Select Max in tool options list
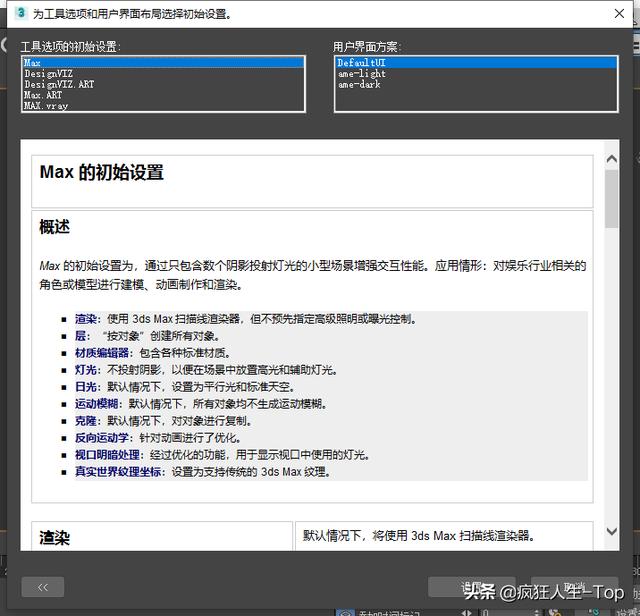Image resolution: width=640 pixels, height=616 pixels. coord(33,63)
